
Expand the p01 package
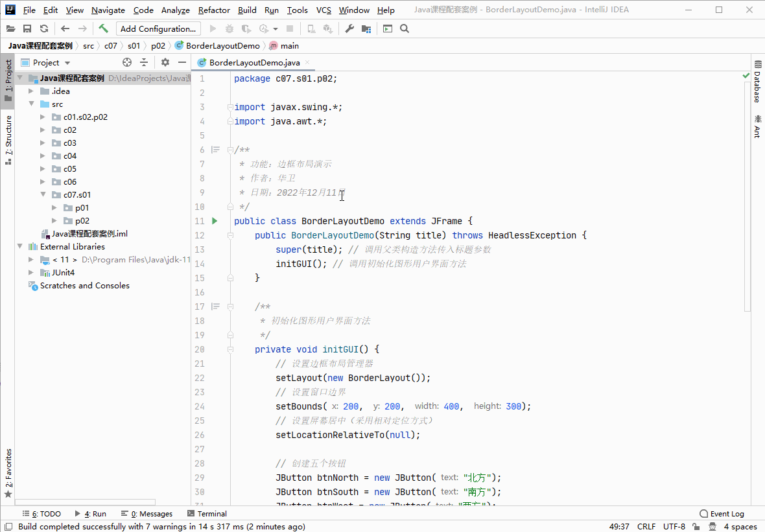54,208
